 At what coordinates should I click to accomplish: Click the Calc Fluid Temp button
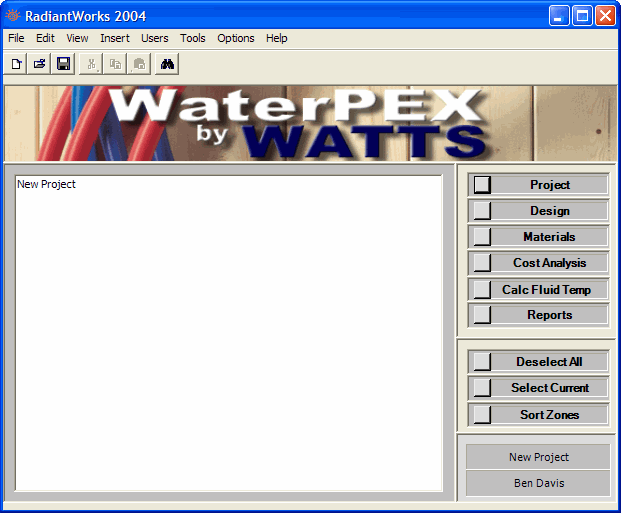(538, 290)
